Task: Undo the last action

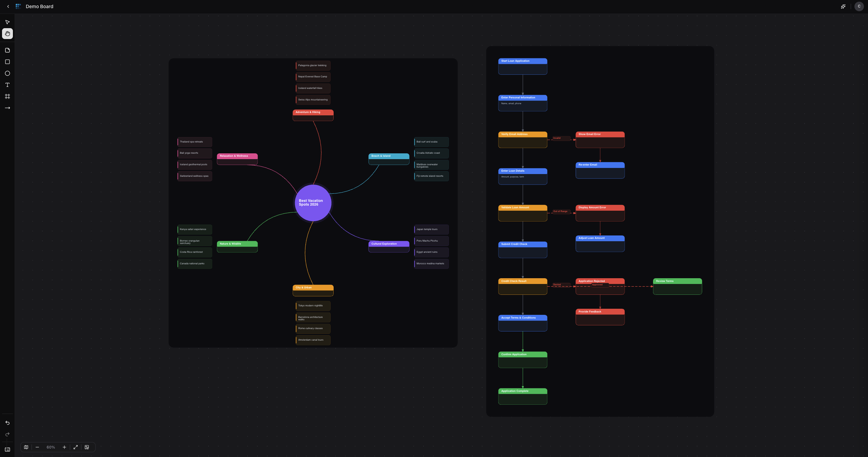Action: (7, 423)
